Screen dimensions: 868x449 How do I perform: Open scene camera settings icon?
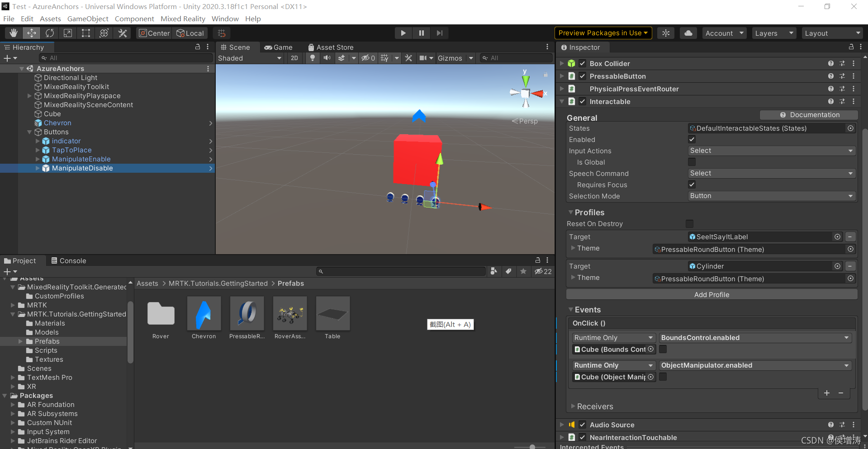point(423,58)
